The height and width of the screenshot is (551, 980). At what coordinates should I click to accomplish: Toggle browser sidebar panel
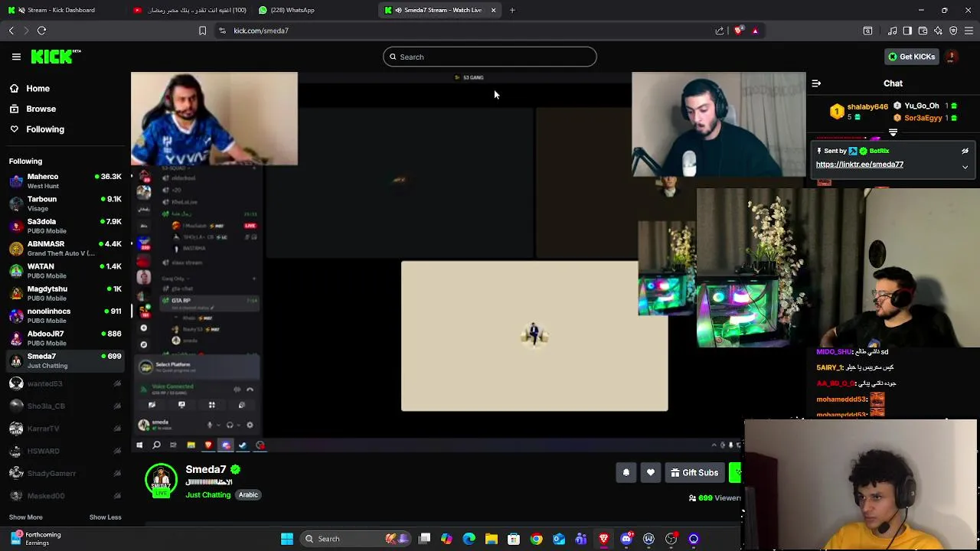(x=907, y=31)
